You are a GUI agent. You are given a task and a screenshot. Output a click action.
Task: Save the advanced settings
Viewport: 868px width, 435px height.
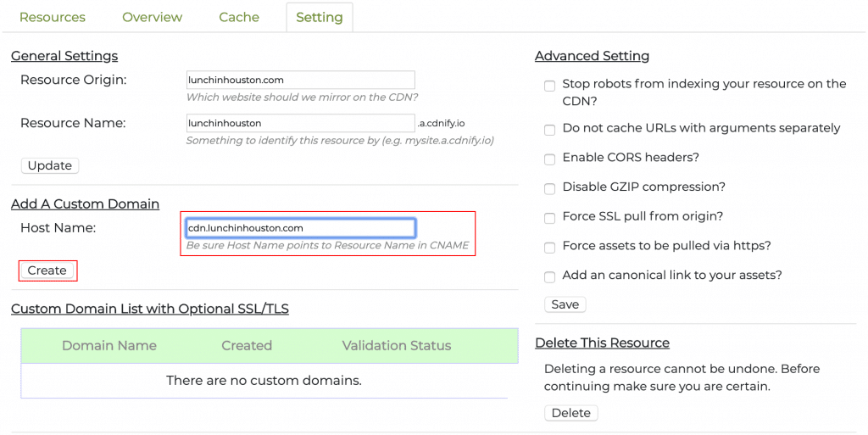tap(565, 304)
